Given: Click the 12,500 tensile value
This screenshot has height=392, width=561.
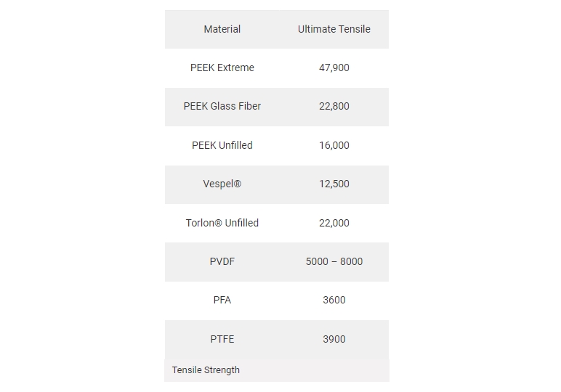Looking at the screenshot, I should pos(334,184).
